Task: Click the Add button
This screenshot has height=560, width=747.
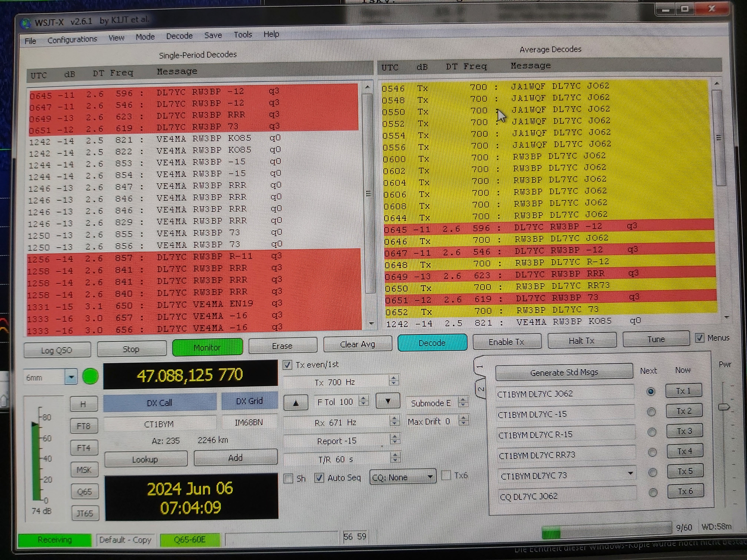Action: tap(235, 458)
